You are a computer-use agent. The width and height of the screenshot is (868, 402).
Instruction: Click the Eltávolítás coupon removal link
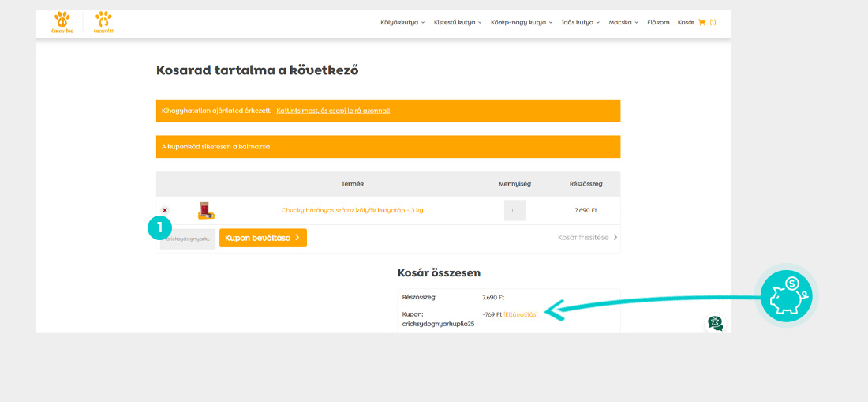tap(521, 314)
